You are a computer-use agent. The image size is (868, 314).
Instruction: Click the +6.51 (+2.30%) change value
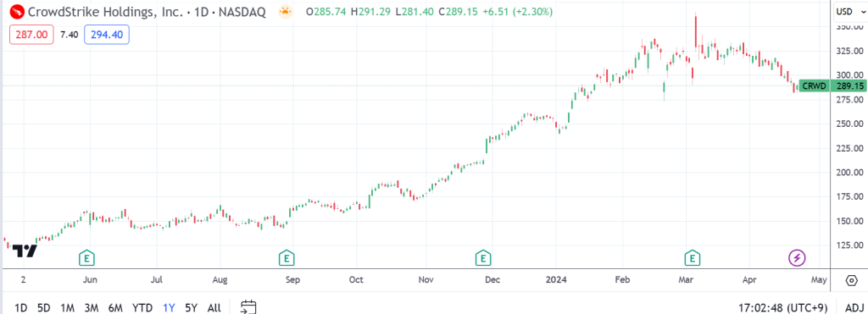(518, 12)
